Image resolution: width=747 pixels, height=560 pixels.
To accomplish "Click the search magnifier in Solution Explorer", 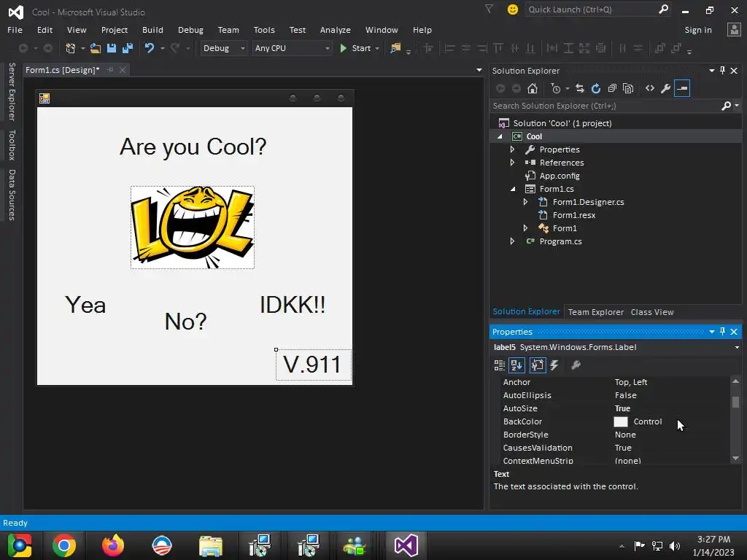I will click(x=726, y=106).
